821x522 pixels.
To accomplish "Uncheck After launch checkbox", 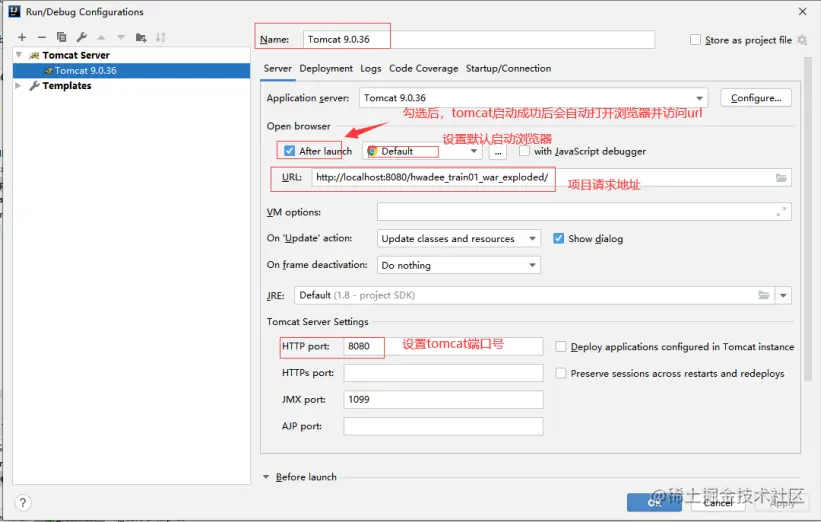I will click(290, 151).
